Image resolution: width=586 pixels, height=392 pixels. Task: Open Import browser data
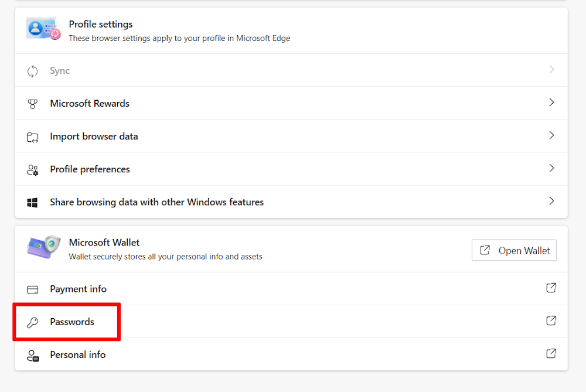point(291,136)
